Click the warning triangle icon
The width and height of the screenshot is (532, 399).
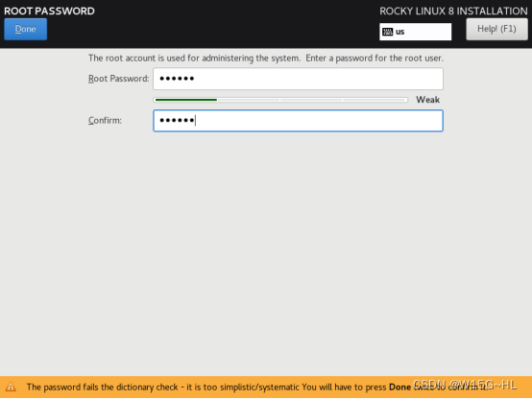point(11,387)
